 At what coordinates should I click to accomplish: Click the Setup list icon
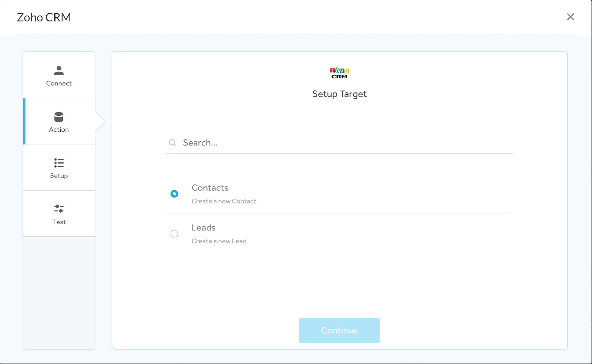click(59, 163)
